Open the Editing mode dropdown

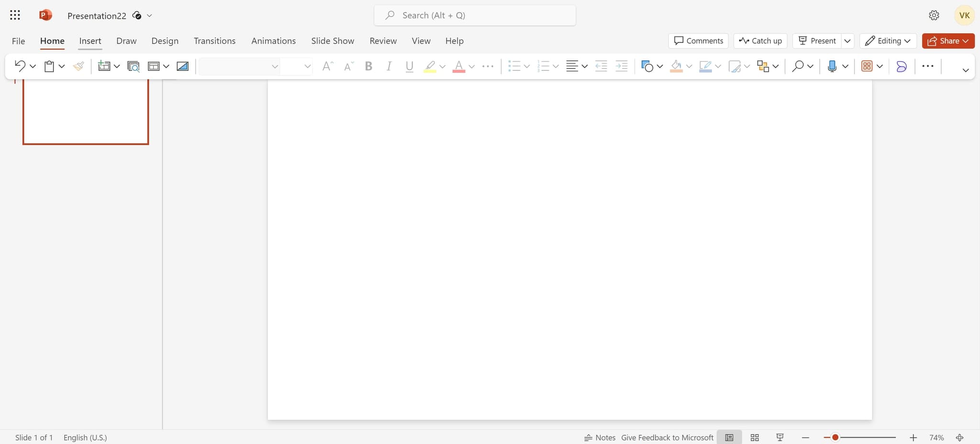coord(888,41)
